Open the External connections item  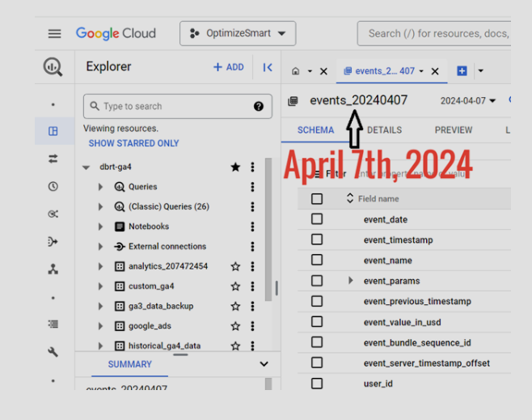(167, 247)
